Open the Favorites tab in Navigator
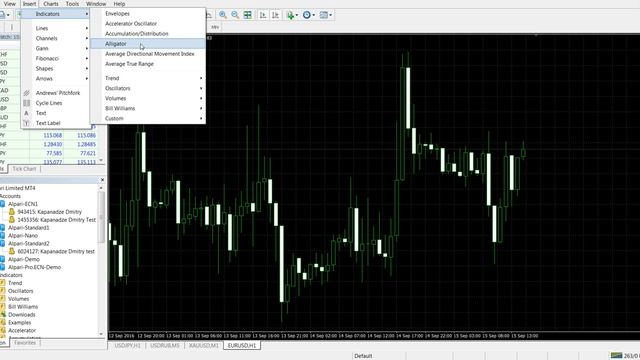Image resolution: width=640 pixels, height=360 pixels. [x=25, y=343]
